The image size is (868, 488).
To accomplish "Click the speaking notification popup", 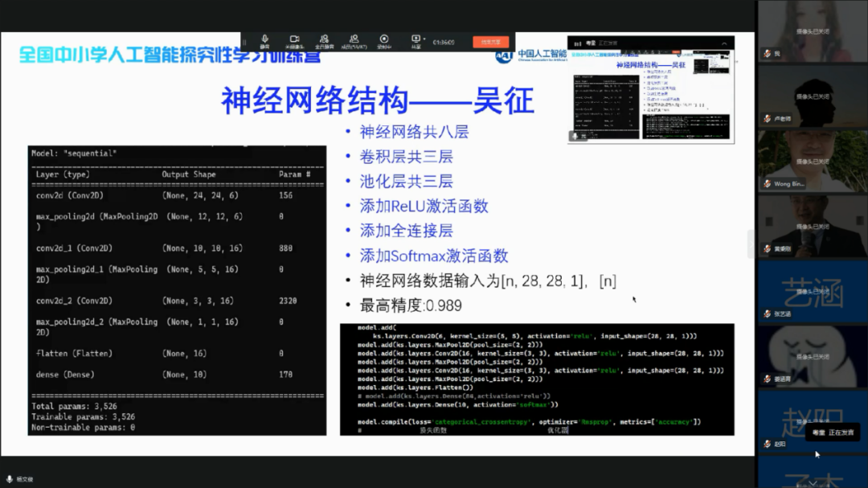I will pyautogui.click(x=830, y=433).
